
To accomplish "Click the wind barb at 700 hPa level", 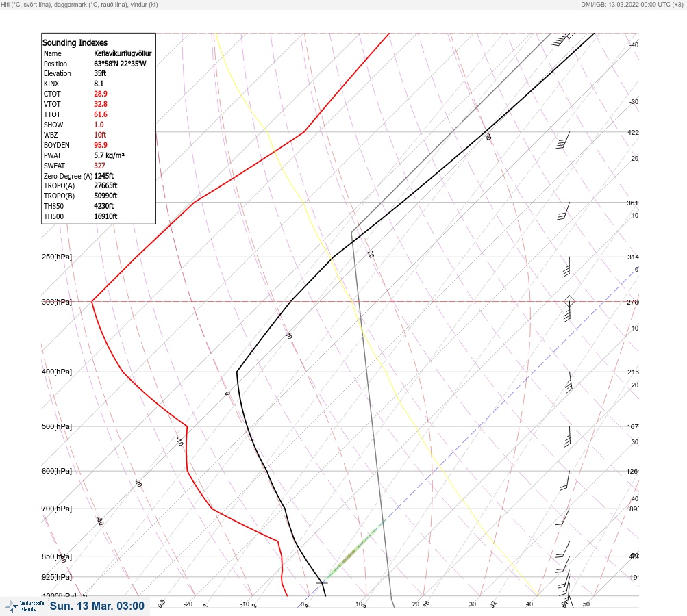I will (562, 517).
